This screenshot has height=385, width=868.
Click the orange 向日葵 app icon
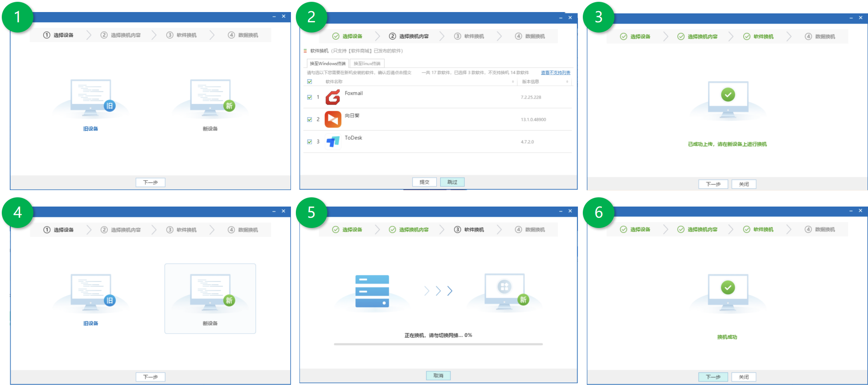[332, 119]
